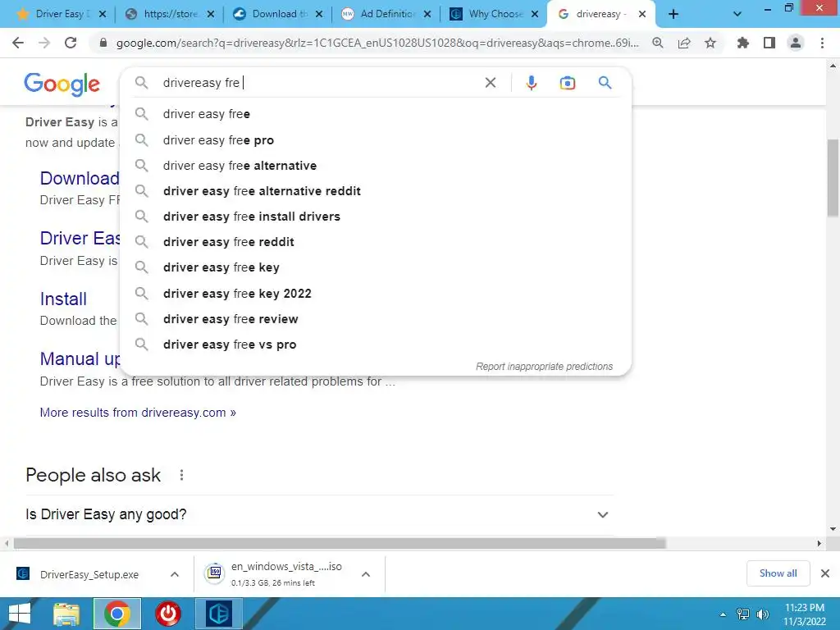Pick 'driver easy free vs pro' suggestion

coord(375,345)
